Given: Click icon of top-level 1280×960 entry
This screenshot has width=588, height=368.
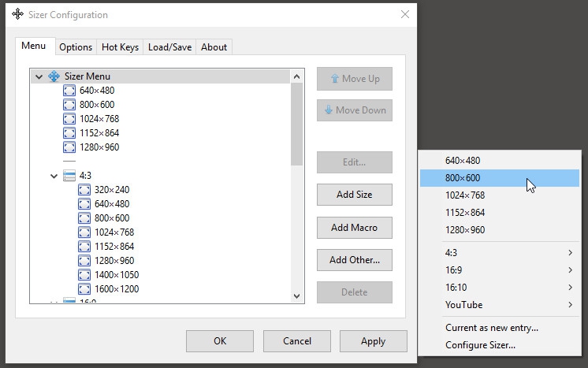Looking at the screenshot, I should 69,147.
